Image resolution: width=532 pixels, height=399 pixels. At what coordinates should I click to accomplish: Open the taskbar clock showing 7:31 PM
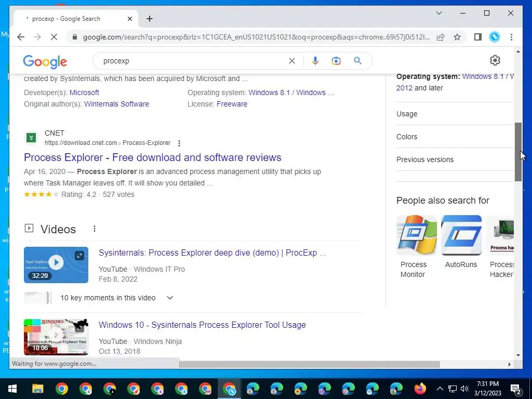point(487,389)
